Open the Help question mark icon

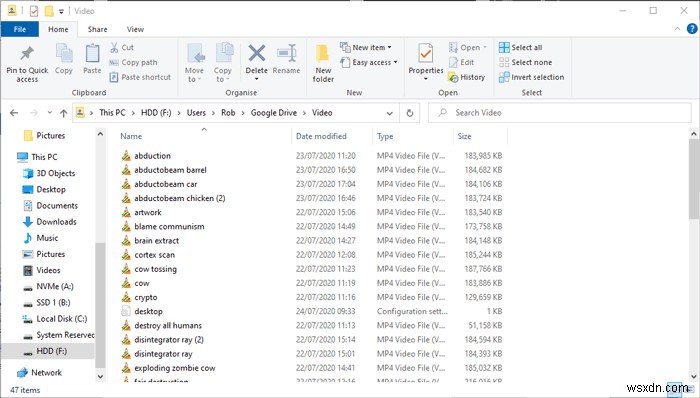coord(692,29)
